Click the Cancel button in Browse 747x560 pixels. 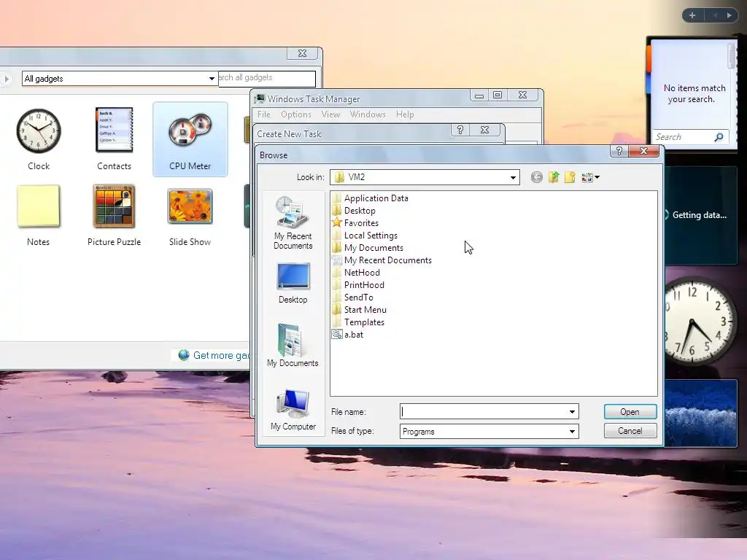(630, 431)
